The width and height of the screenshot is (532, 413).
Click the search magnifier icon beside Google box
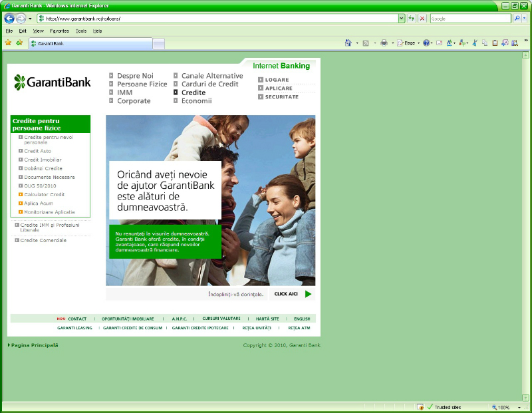pyautogui.click(x=517, y=19)
